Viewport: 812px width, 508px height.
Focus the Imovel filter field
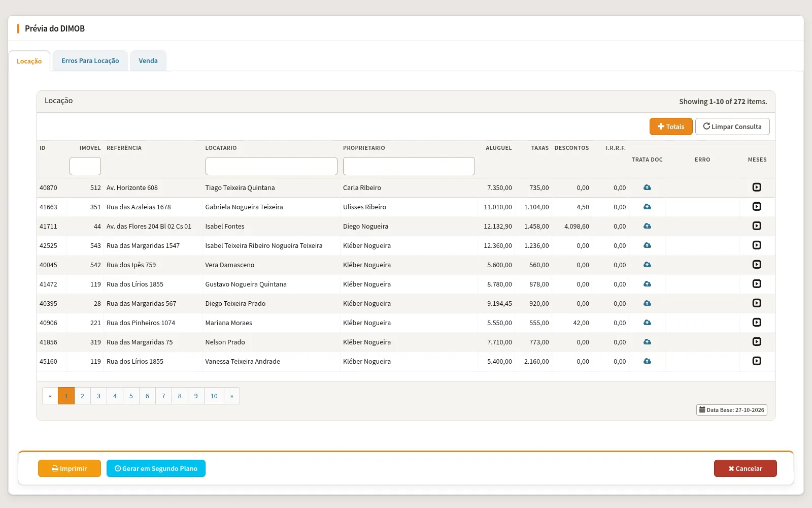click(x=85, y=166)
